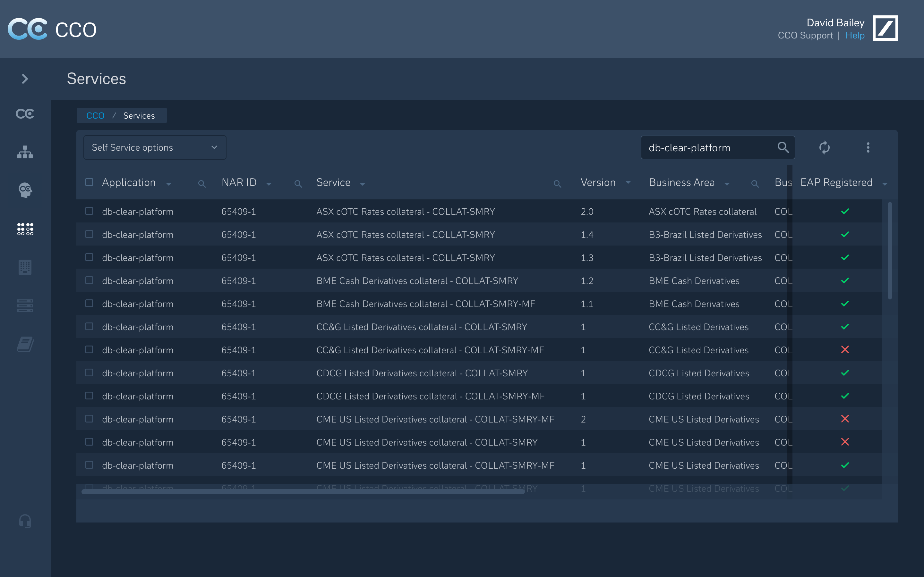924x577 pixels.
Task: Click the Services breadcrumb item
Action: pos(139,116)
